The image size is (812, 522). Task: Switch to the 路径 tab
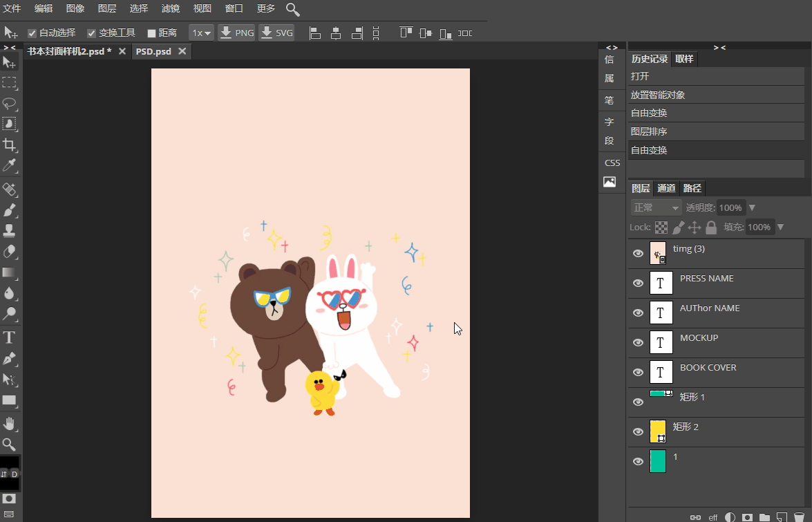tap(692, 188)
